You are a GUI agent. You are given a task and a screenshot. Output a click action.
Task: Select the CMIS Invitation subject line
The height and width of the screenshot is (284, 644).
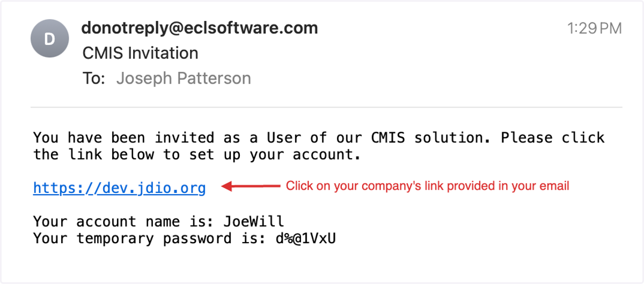click(141, 53)
